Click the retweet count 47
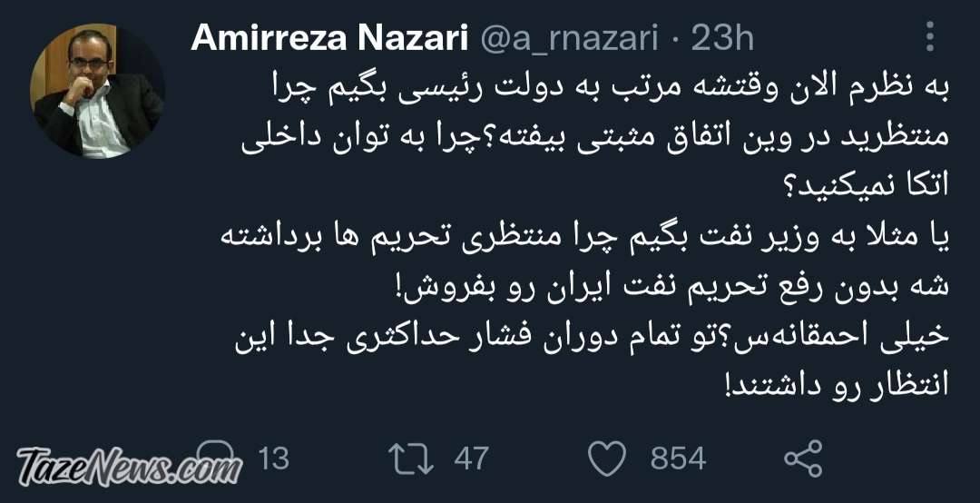This screenshot has width=980, height=503. pos(471,459)
